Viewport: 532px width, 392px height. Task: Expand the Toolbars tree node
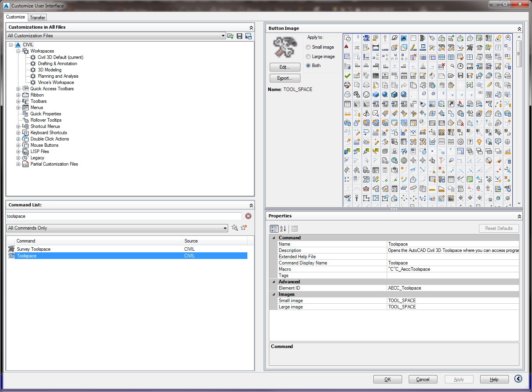tap(18, 101)
